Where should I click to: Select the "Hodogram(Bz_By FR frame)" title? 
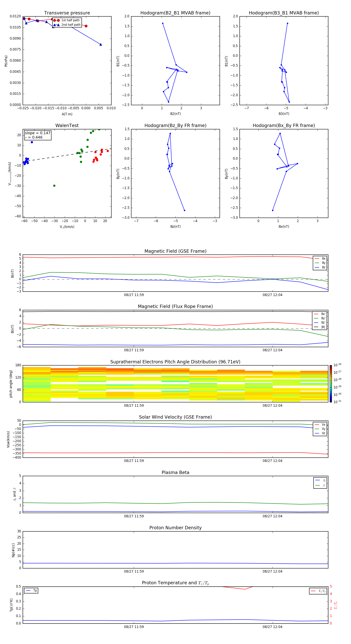[x=175, y=125]
